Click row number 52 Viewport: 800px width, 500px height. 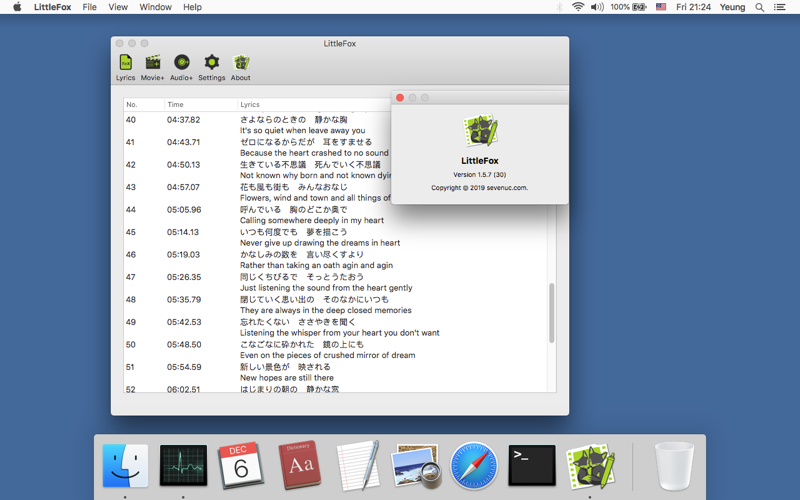coord(131,389)
